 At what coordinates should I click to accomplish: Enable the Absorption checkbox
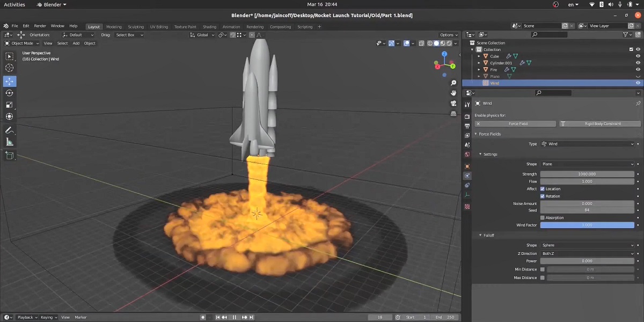(x=542, y=217)
